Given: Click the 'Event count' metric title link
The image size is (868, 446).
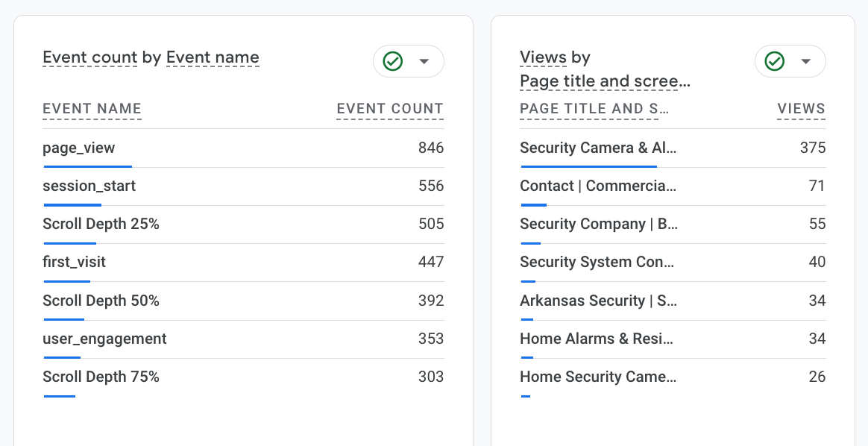Looking at the screenshot, I should 89,57.
